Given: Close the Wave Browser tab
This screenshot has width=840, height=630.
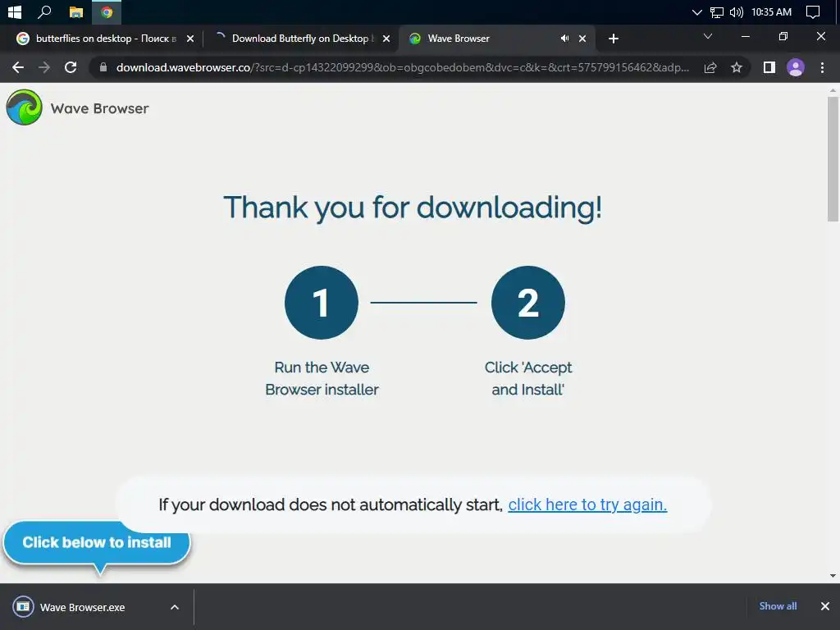Looking at the screenshot, I should 582,39.
